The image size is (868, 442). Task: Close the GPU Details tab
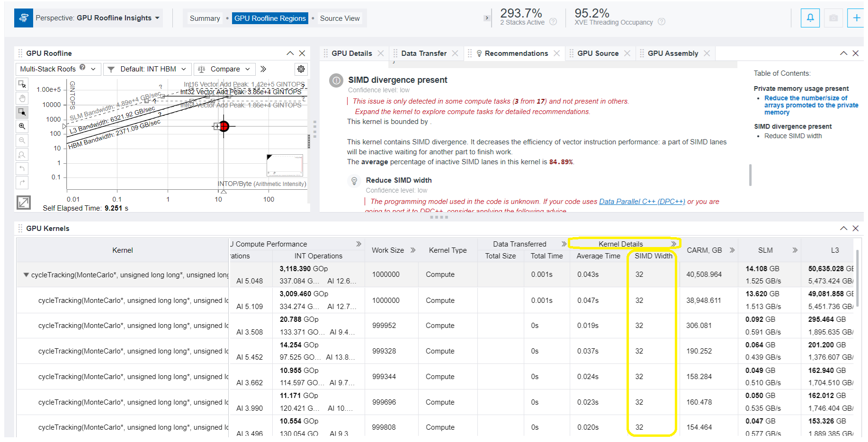click(x=381, y=53)
